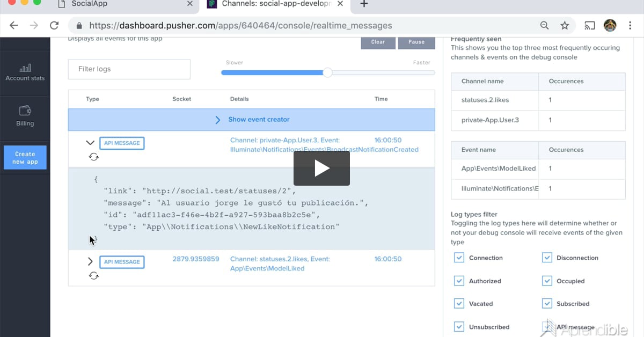
Task: Toggle Authorized log type checkbox
Action: (x=459, y=281)
